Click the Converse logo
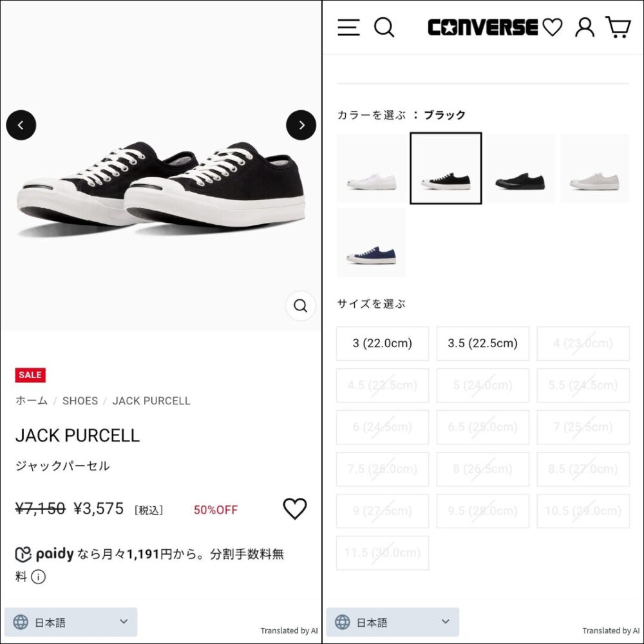644x644 pixels. (x=482, y=28)
